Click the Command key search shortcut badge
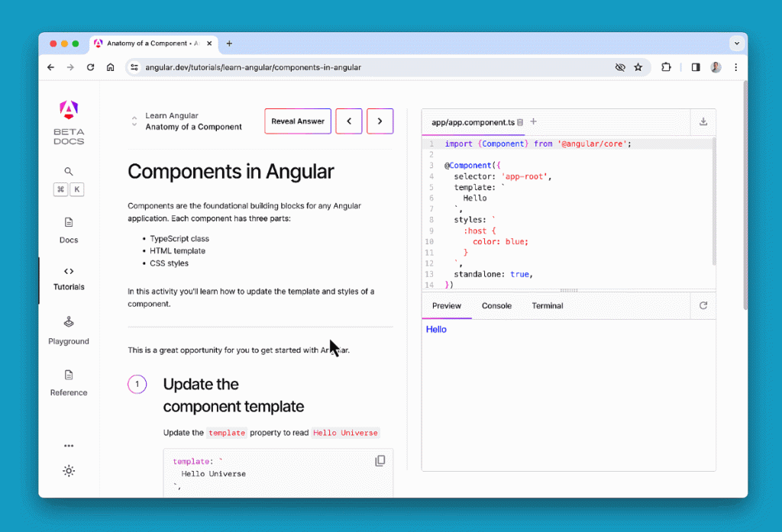 (60, 189)
